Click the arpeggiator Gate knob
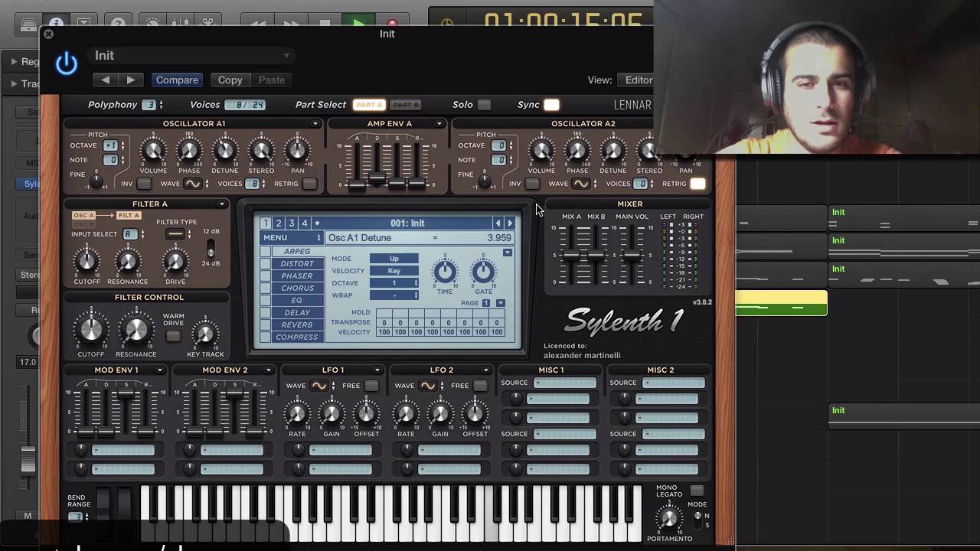 click(483, 272)
